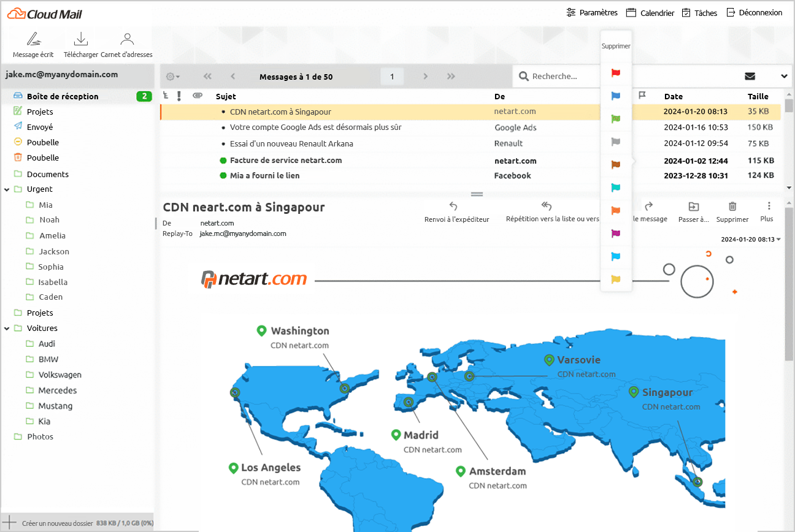Collapse the Urgent folder tree
The image size is (795, 532).
(x=7, y=189)
